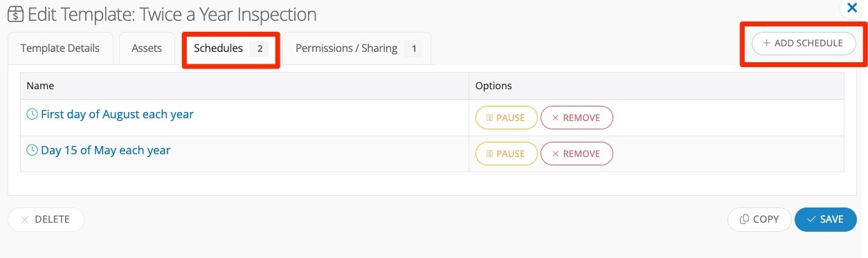
Task: Pause the First day of August schedule
Action: click(506, 118)
